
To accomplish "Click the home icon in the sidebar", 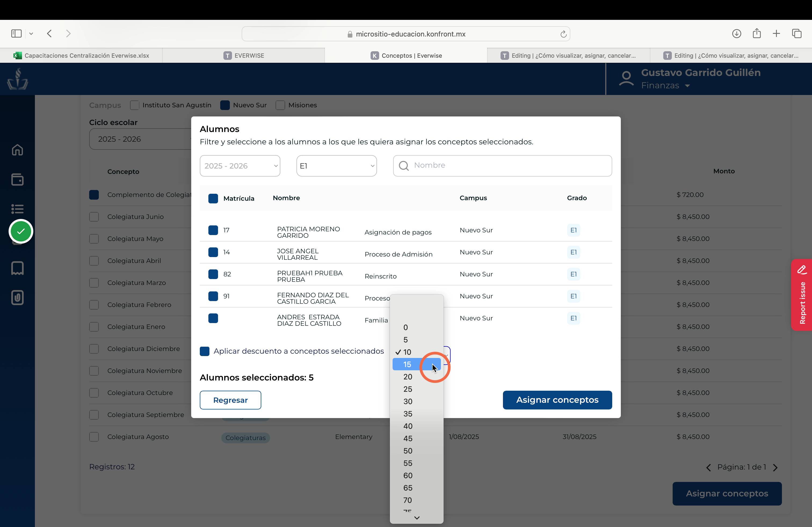I will tap(17, 150).
